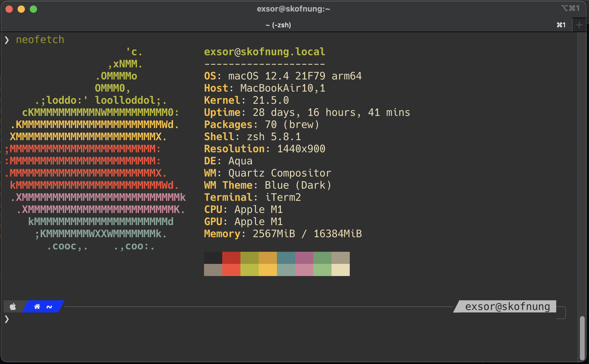
Task: Click the green zoom window button
Action: click(33, 9)
